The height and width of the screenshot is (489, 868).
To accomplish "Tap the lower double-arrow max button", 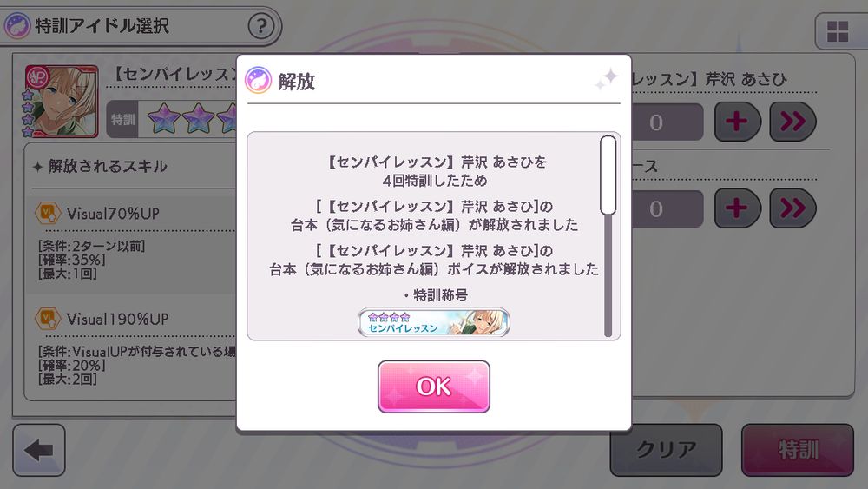I will 792,208.
